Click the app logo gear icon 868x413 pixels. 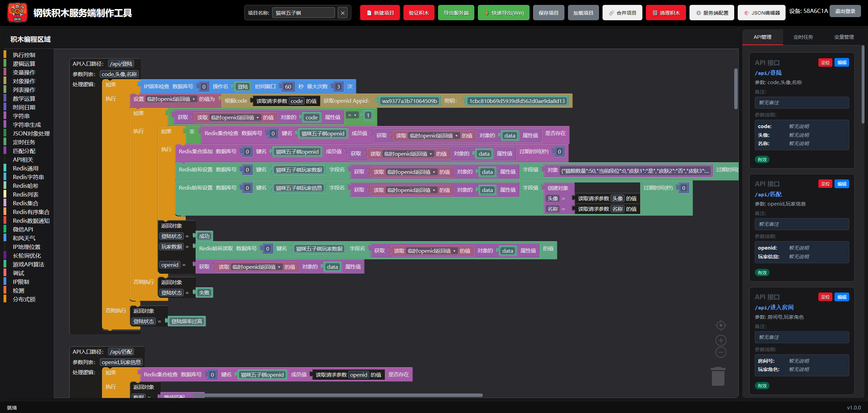(x=17, y=13)
